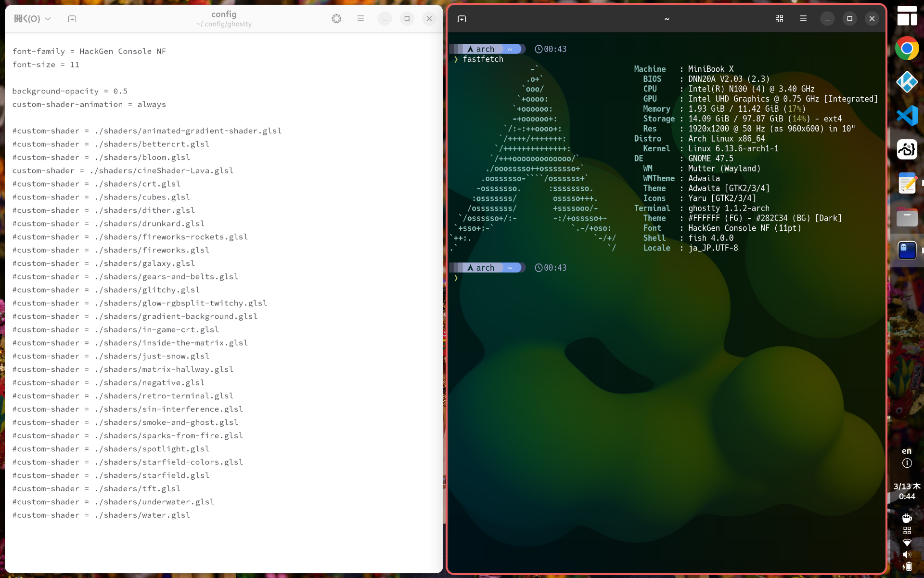Open Google Chrome from the dock
The image size is (924, 578).
(x=907, y=49)
